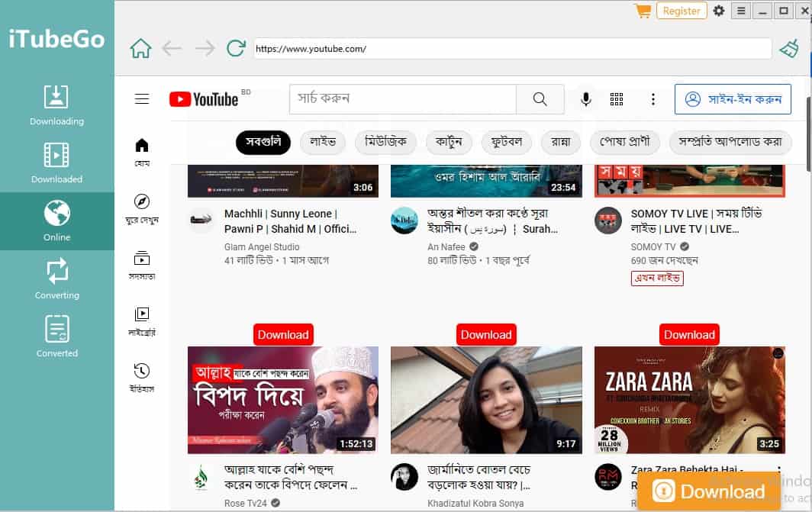Open the Glam Angel Studio channel name

point(262,247)
